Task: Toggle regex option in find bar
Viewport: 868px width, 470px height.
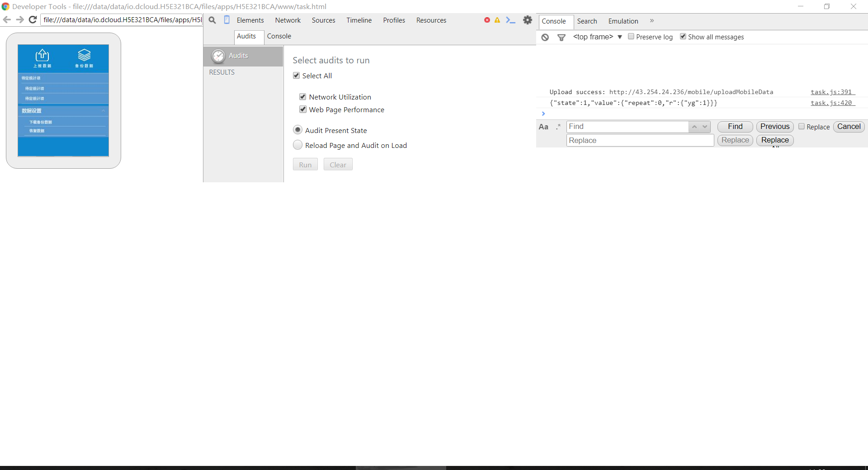Action: coord(558,127)
